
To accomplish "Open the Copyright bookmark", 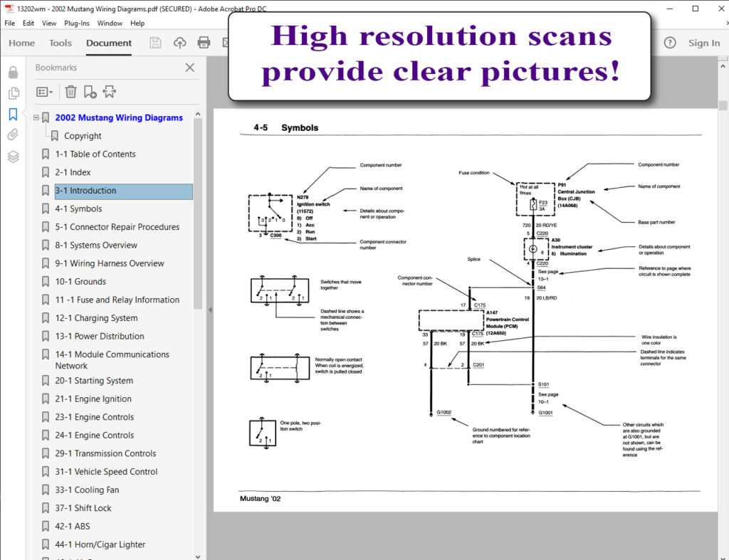I will (83, 136).
